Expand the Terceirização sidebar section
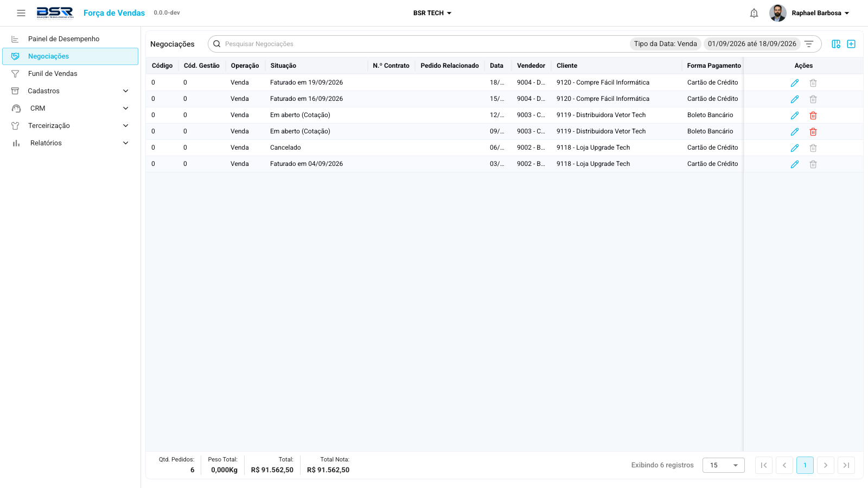Image resolution: width=868 pixels, height=488 pixels. click(71, 126)
